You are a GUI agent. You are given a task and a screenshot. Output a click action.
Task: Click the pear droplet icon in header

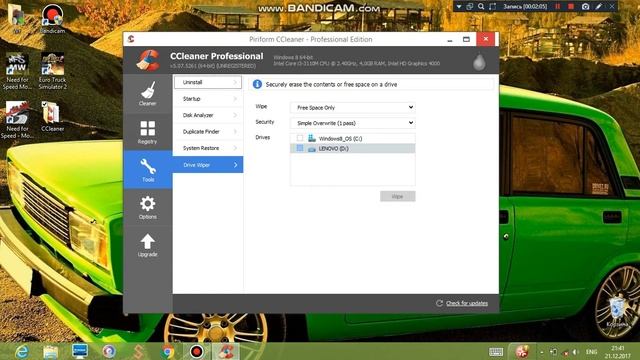coord(479,62)
